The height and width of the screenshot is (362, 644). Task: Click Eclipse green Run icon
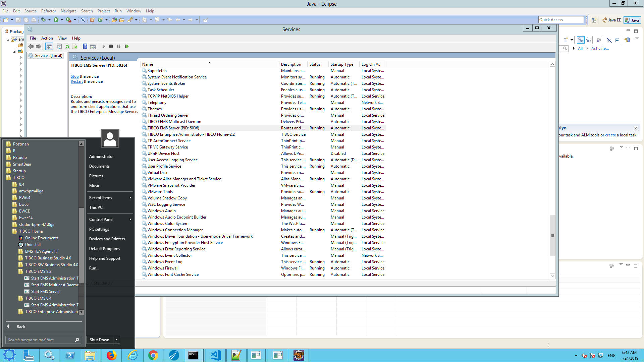click(56, 20)
